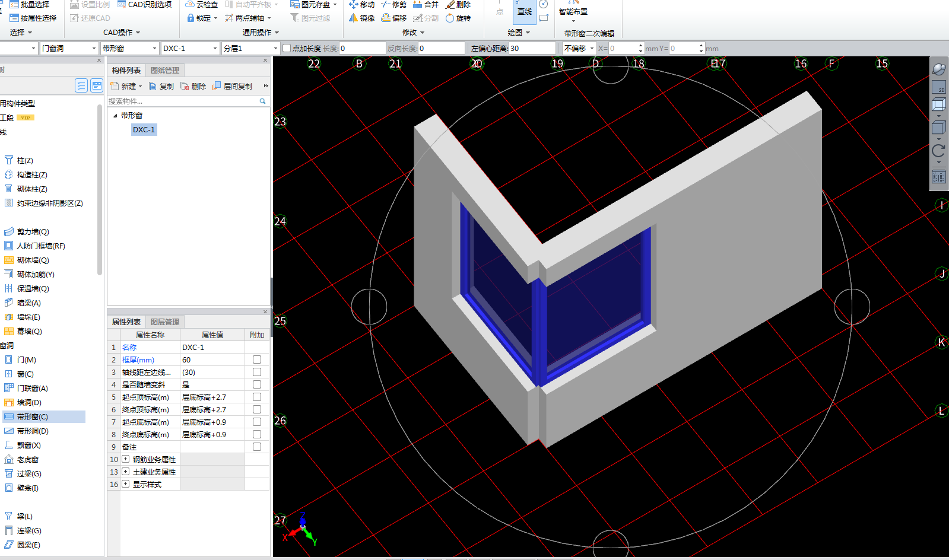Click the 层间复制 inter-floor copy button
Image resolution: width=949 pixels, height=560 pixels.
click(232, 86)
